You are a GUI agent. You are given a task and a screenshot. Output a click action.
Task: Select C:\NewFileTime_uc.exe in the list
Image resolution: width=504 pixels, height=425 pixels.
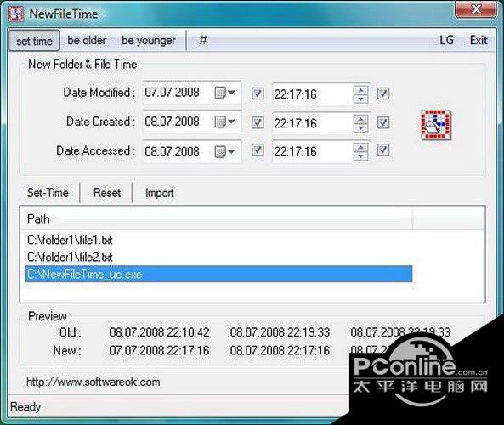pos(218,275)
